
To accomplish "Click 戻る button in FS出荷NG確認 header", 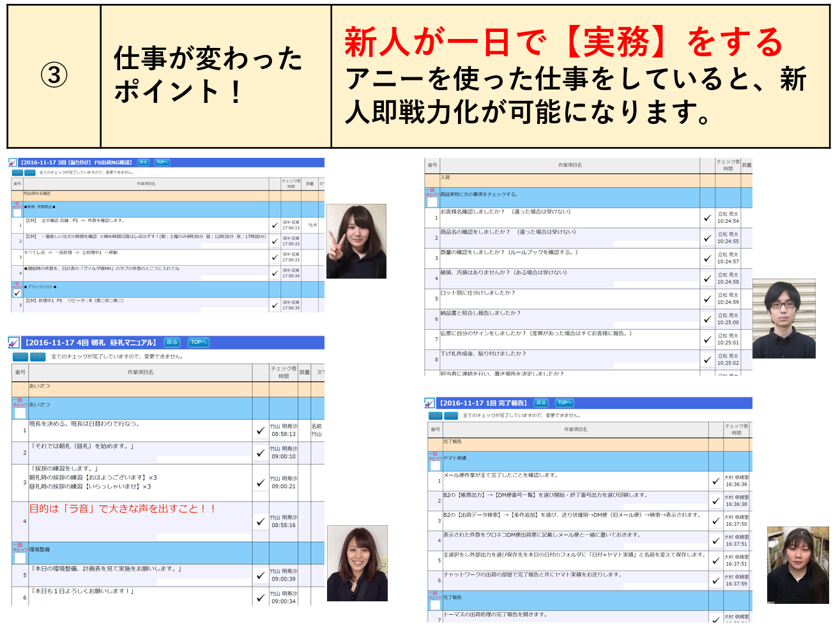I will (144, 162).
